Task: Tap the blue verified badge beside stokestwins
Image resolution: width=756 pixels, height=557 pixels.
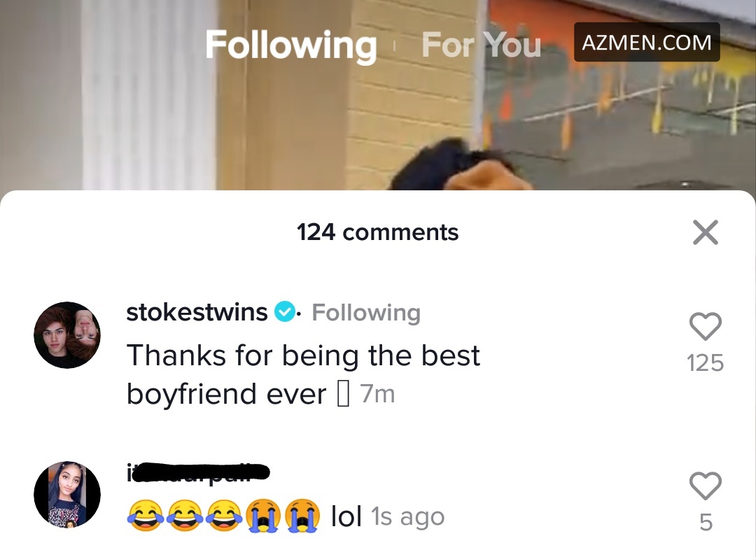Action: click(284, 311)
